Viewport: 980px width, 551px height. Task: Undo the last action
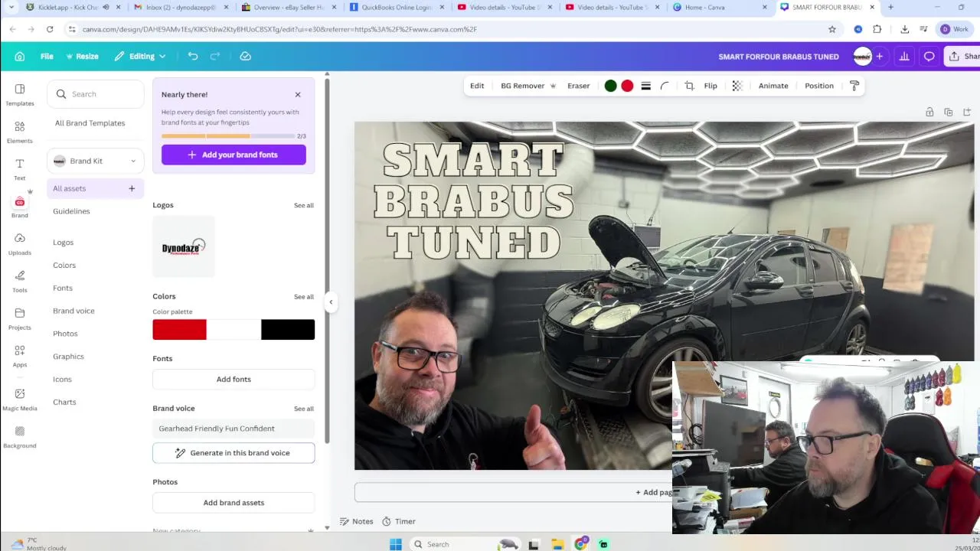pyautogui.click(x=193, y=56)
